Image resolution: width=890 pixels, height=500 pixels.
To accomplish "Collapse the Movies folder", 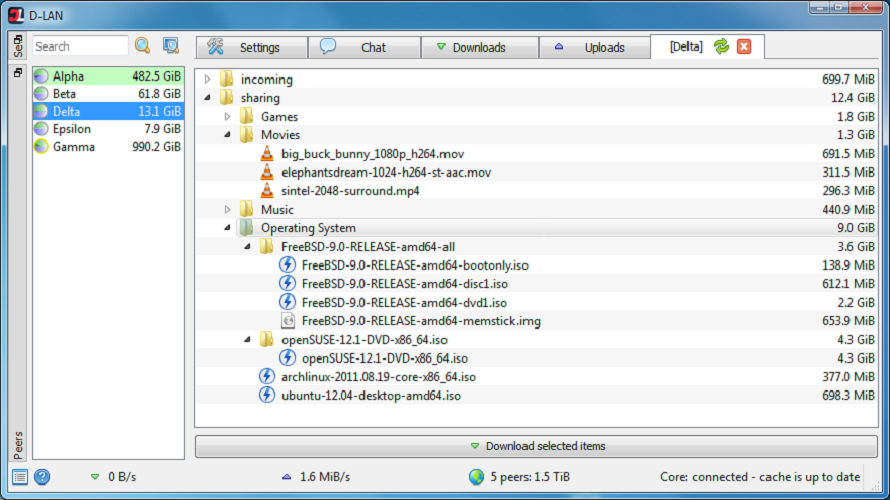I will coord(228,135).
